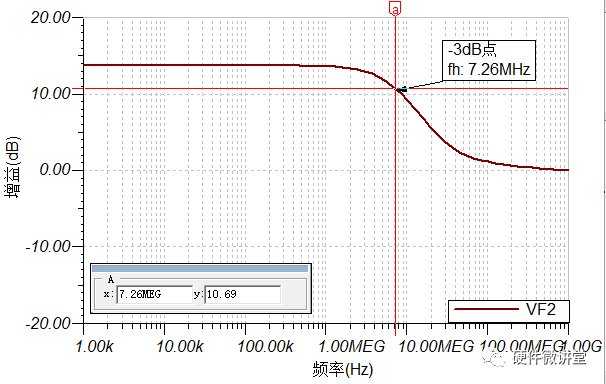Viewport: 606px width, 384px height.
Task: Click the 1.00k x-axis tick label
Action: click(x=95, y=346)
